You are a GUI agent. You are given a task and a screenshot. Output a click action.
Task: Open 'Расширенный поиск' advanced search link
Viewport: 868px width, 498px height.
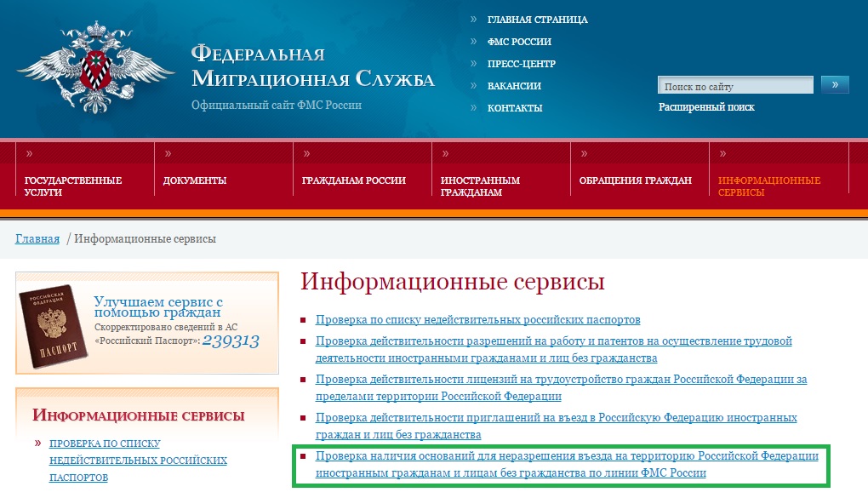click(x=706, y=107)
